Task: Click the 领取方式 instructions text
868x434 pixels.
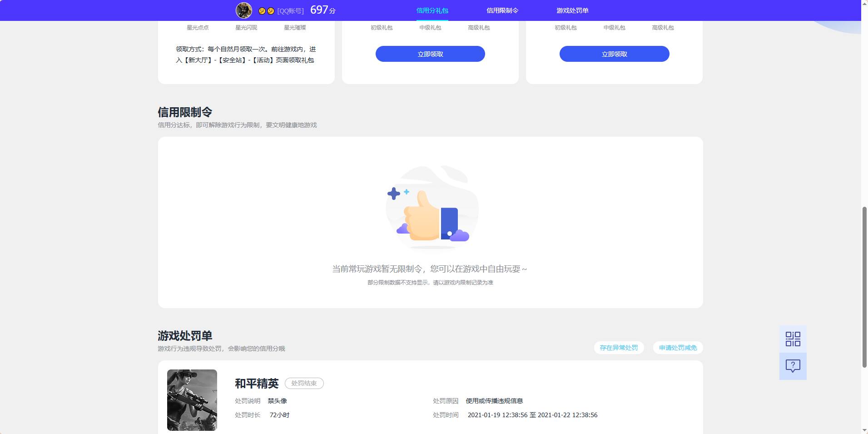Action: [246, 55]
